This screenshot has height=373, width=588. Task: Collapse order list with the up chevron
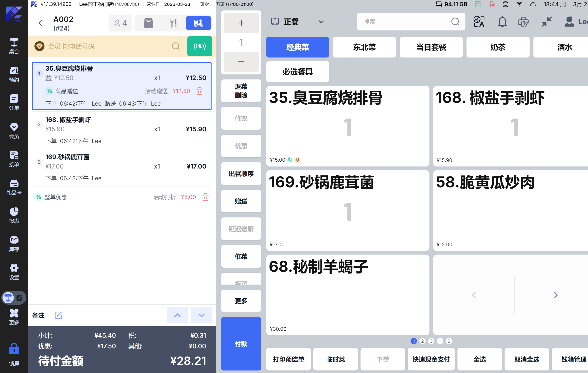(x=177, y=315)
